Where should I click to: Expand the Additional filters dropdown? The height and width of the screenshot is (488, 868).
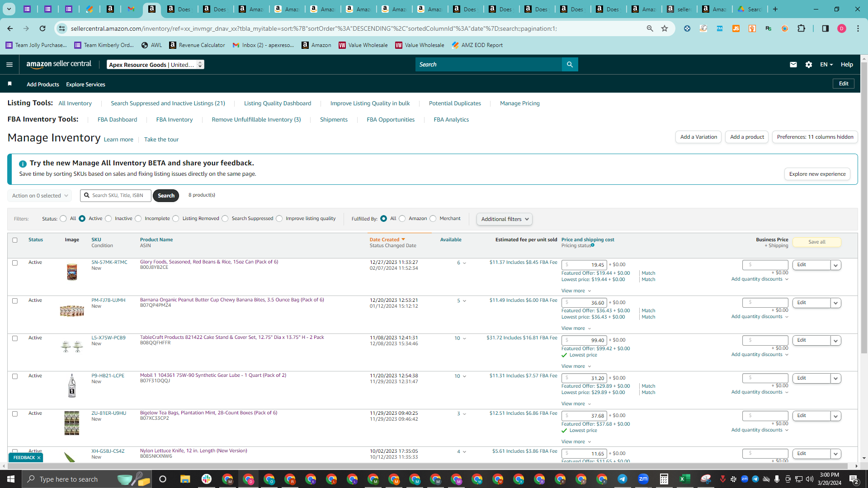(505, 219)
